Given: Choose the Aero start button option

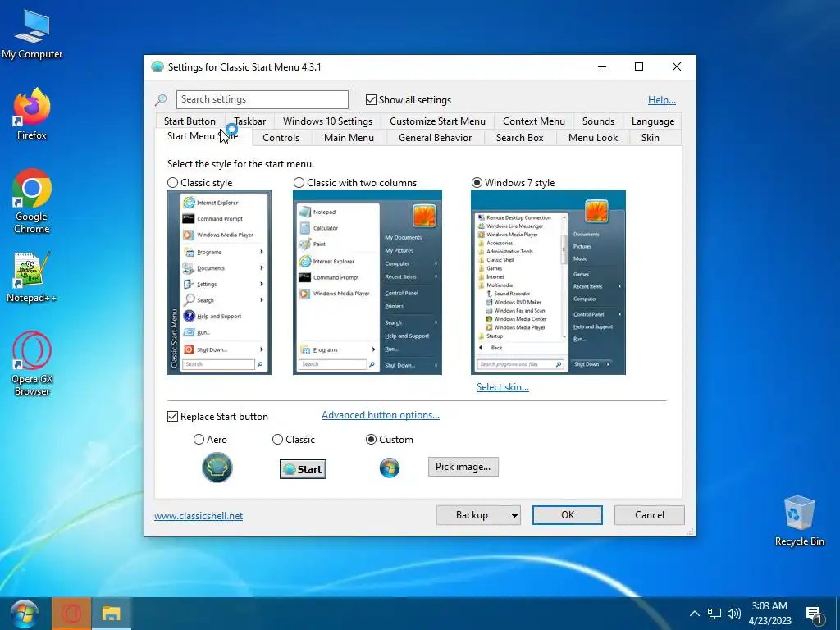Looking at the screenshot, I should pos(199,440).
